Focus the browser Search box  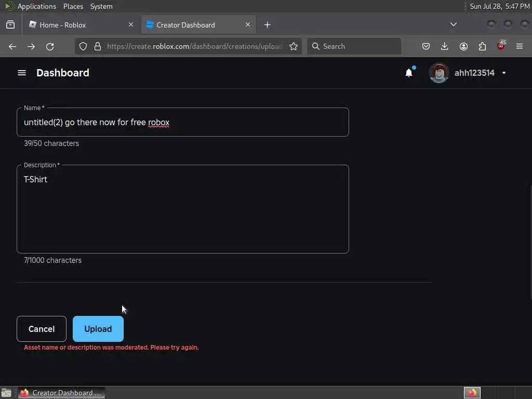tap(354, 46)
